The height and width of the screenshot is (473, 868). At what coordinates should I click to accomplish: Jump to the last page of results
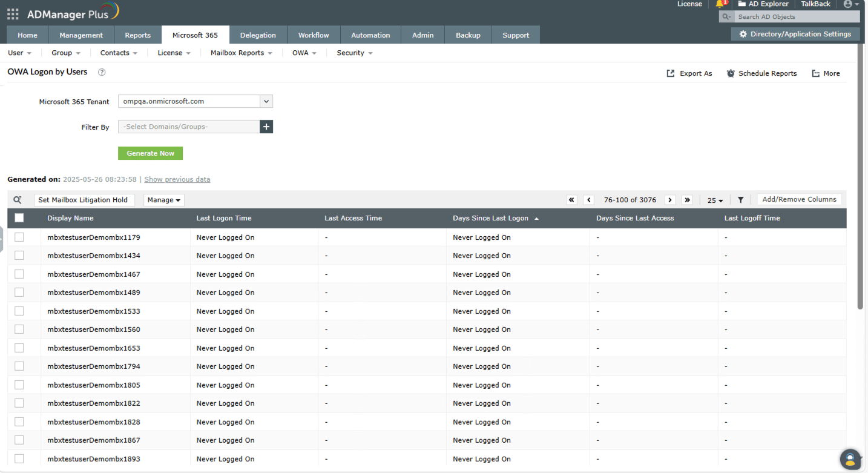click(x=687, y=200)
